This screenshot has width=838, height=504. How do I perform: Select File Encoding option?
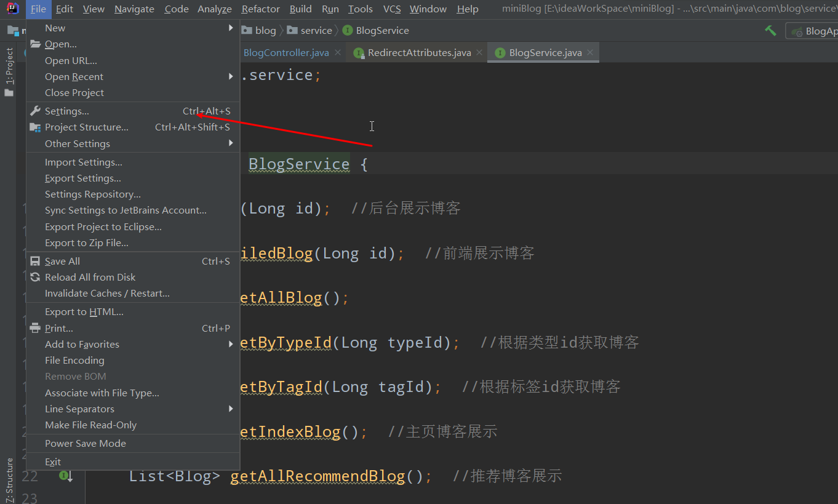point(133,360)
